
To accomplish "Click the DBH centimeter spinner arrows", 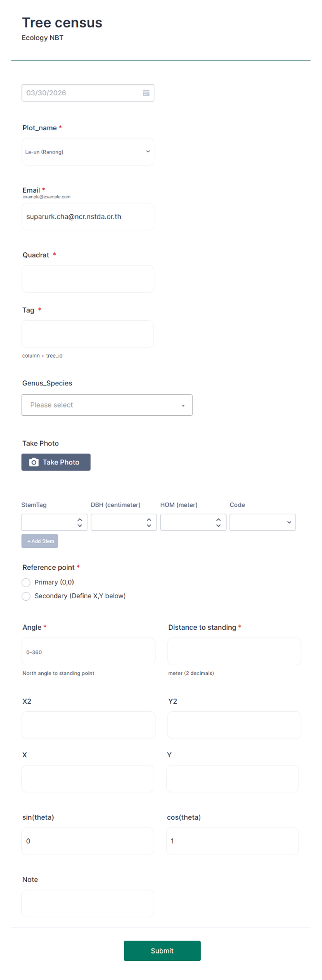I will pyautogui.click(x=149, y=522).
